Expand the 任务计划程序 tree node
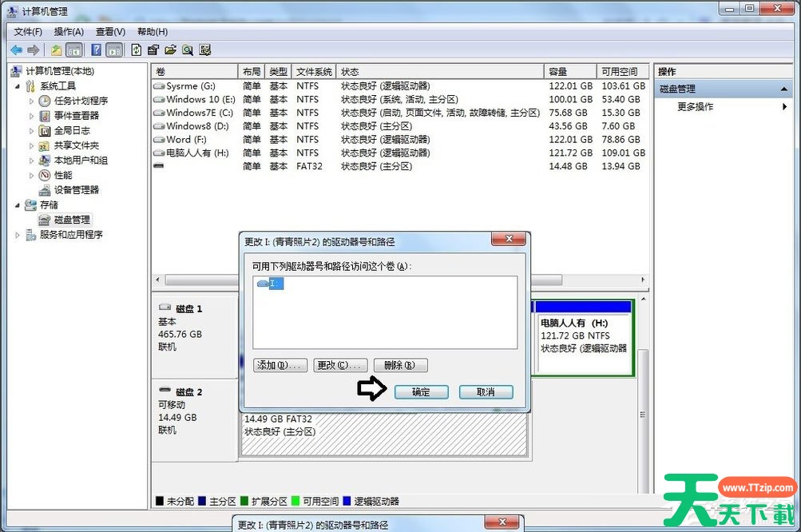Image resolution: width=801 pixels, height=532 pixels. (x=32, y=101)
